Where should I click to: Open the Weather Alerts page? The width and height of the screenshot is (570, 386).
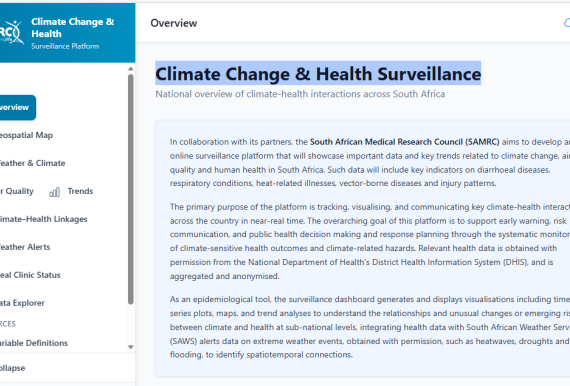click(x=25, y=247)
